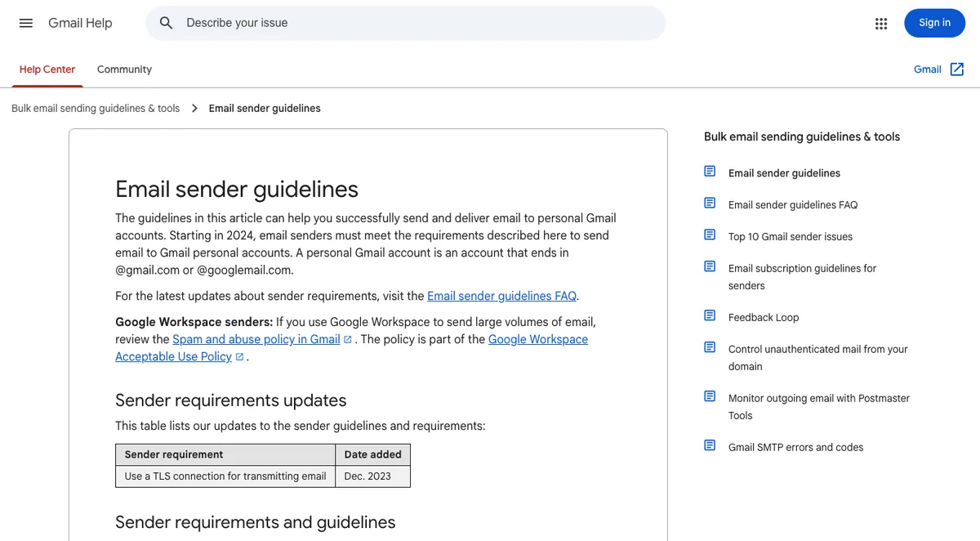The height and width of the screenshot is (541, 980).
Task: Switch to the Community tab
Action: coord(124,69)
